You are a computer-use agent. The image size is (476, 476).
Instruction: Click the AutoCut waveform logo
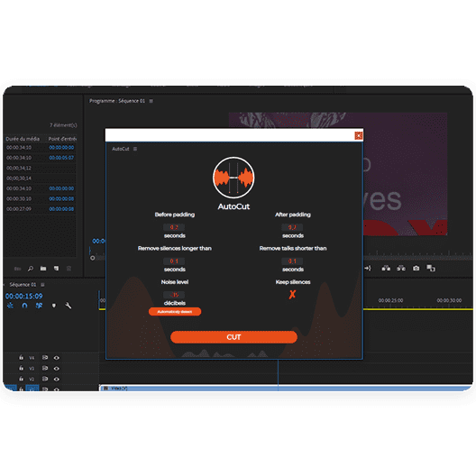pyautogui.click(x=233, y=178)
